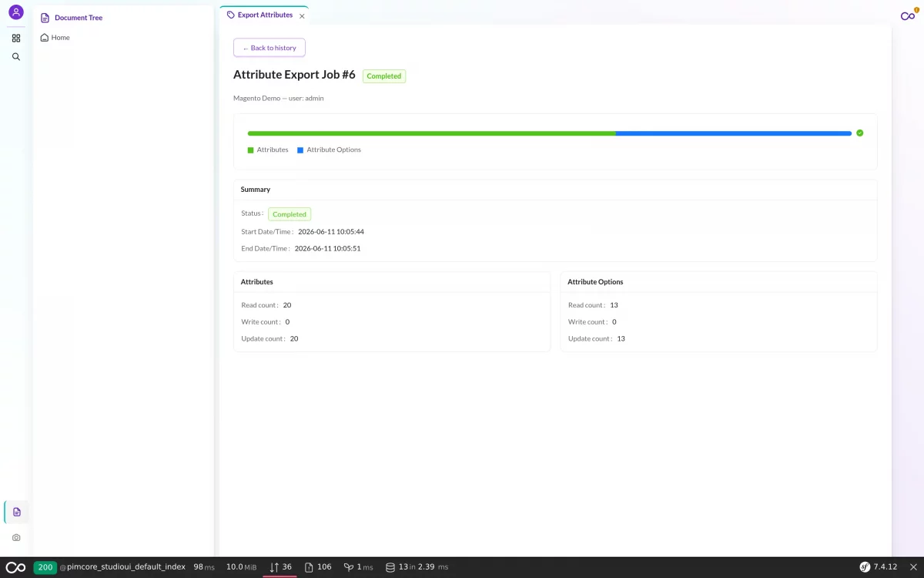Click the Summary card header

[x=555, y=190]
